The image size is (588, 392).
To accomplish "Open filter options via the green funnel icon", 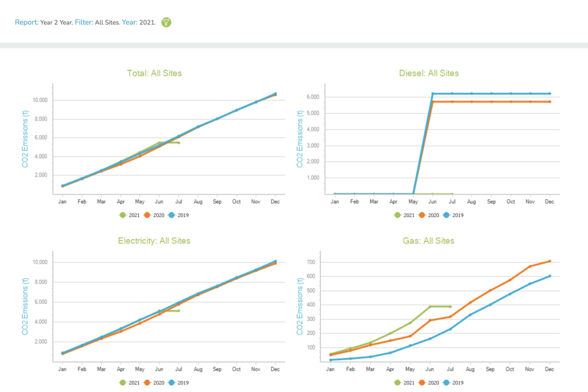I will tap(166, 22).
